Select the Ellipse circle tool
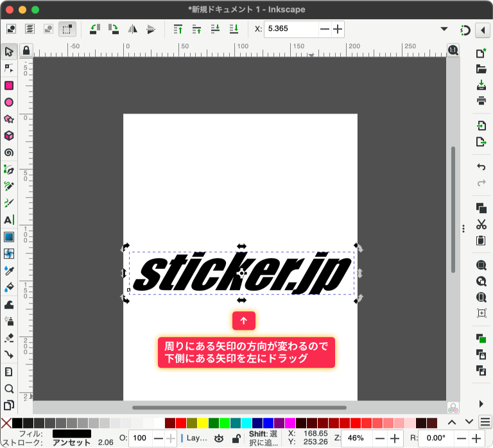 pos(9,102)
